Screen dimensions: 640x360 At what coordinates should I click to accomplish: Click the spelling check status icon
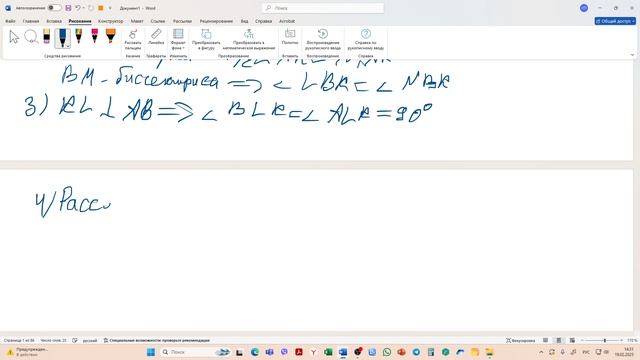click(x=75, y=340)
